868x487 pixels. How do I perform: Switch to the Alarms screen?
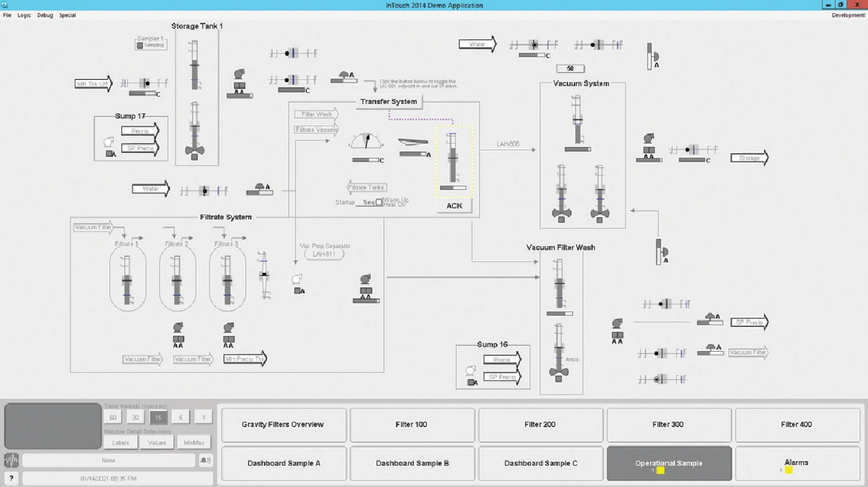click(x=796, y=463)
